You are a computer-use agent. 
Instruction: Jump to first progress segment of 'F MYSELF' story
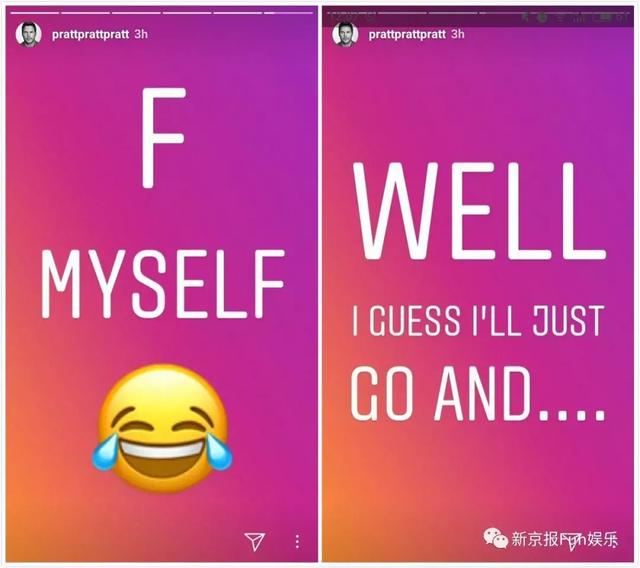(x=35, y=13)
